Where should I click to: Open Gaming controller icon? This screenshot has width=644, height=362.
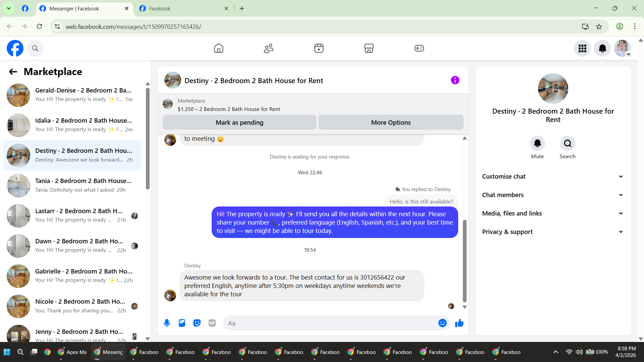click(x=419, y=48)
